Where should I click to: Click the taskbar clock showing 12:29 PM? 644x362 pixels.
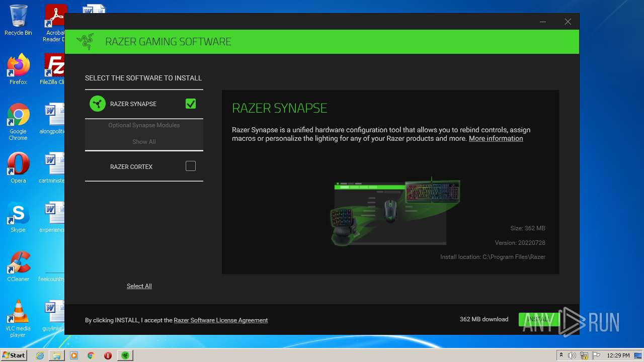pyautogui.click(x=618, y=355)
